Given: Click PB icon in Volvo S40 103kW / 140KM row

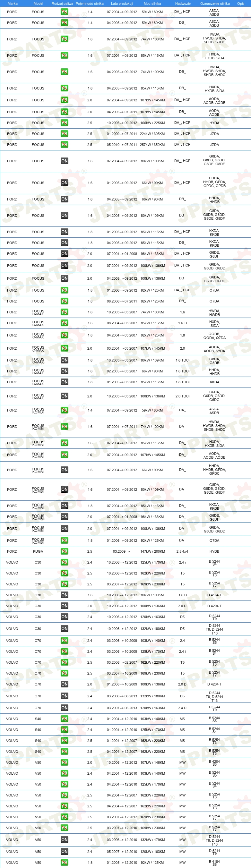Looking at the screenshot, I should point(65,719).
